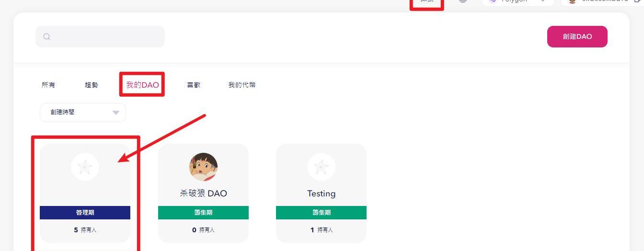Screen dimensions: 644x251
Task: Click star logo of the Testing DAO
Action: [321, 167]
